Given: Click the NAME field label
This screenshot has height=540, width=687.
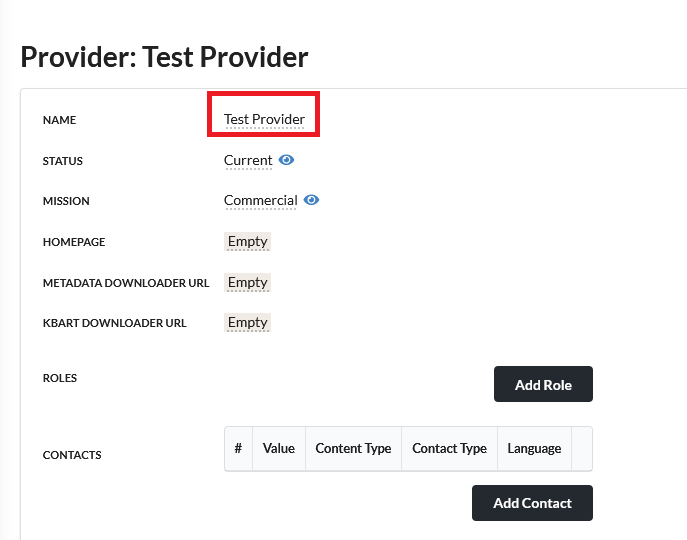Looking at the screenshot, I should pos(60,120).
